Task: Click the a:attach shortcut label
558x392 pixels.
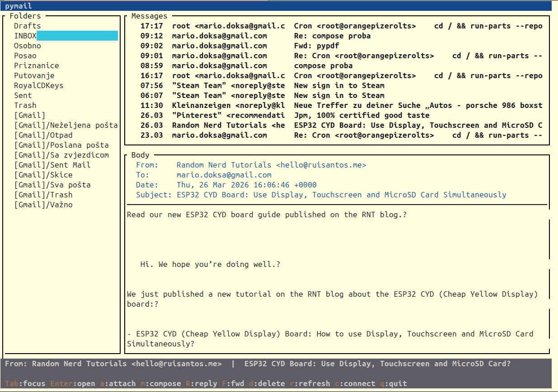Action: click(118, 384)
